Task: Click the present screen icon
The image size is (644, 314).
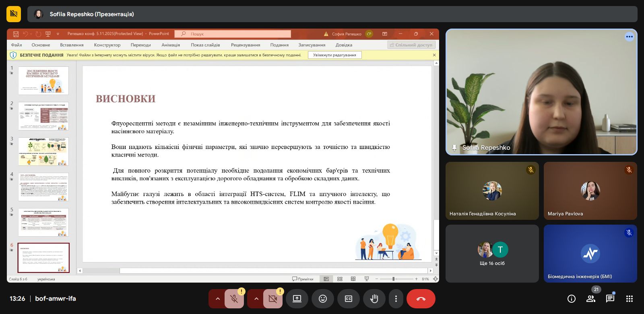Action: click(x=297, y=299)
